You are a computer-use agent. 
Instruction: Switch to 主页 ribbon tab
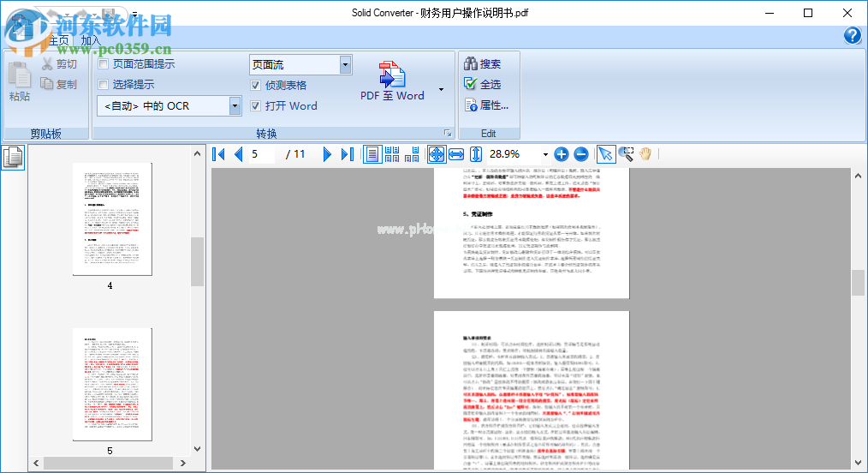coord(59,40)
